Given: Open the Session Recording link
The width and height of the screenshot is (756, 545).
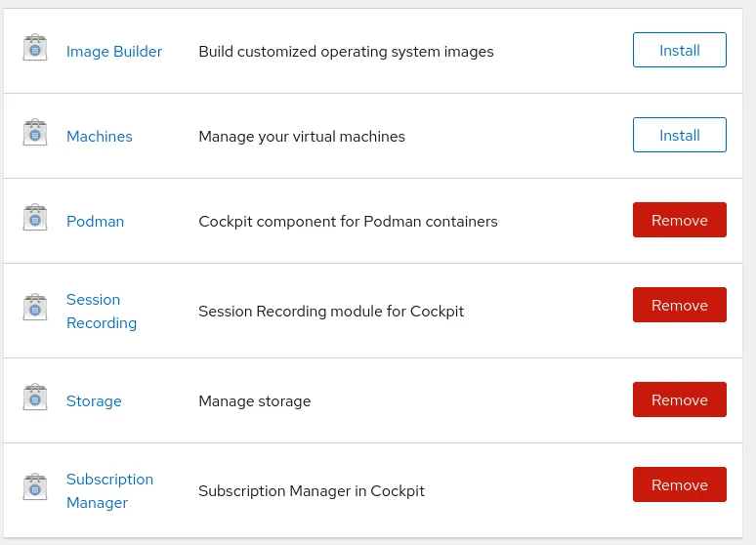Looking at the screenshot, I should (x=101, y=312).
